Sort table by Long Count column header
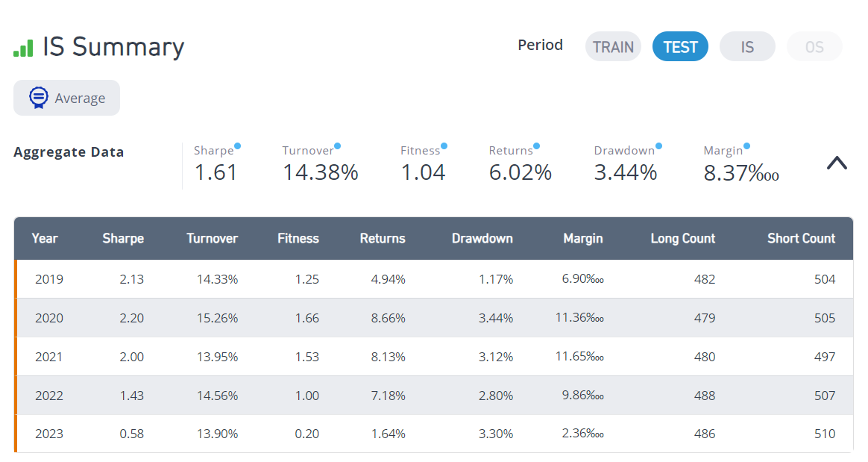Image resolution: width=868 pixels, height=462 pixels. click(682, 238)
